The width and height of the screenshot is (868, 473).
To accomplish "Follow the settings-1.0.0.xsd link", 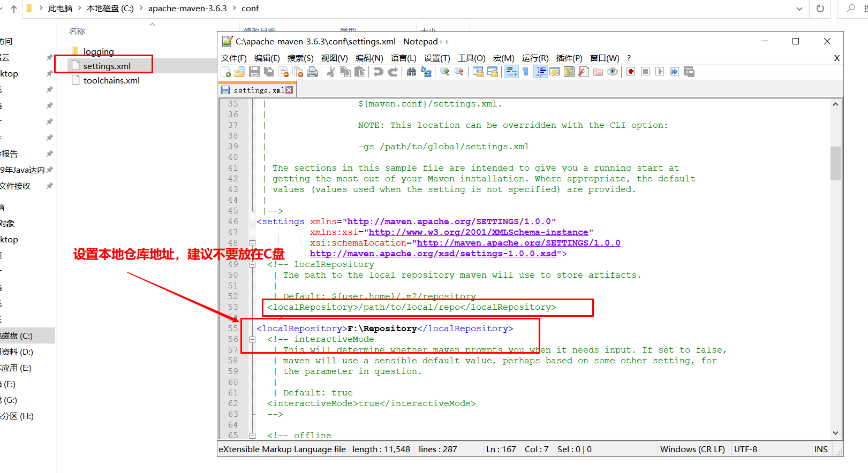I will pyautogui.click(x=433, y=254).
